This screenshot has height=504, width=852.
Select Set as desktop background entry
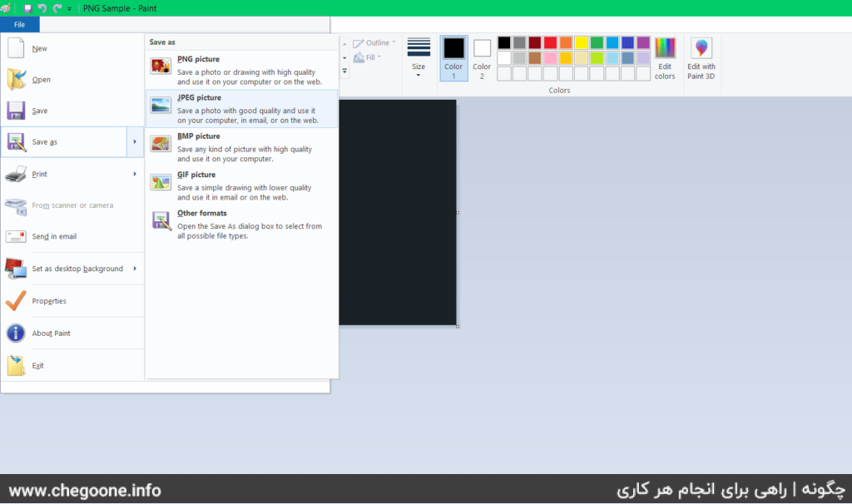pos(72,269)
